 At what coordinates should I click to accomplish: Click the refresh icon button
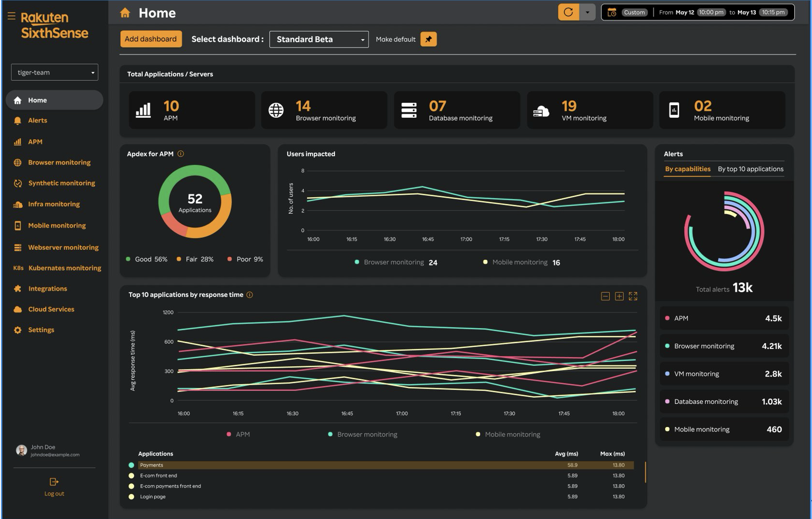[x=569, y=12]
